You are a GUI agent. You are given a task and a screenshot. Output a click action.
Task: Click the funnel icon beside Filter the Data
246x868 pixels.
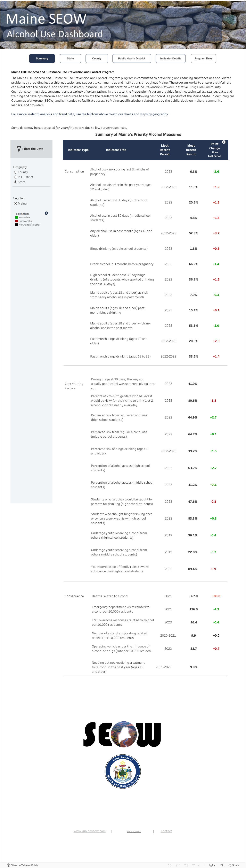pos(19,149)
